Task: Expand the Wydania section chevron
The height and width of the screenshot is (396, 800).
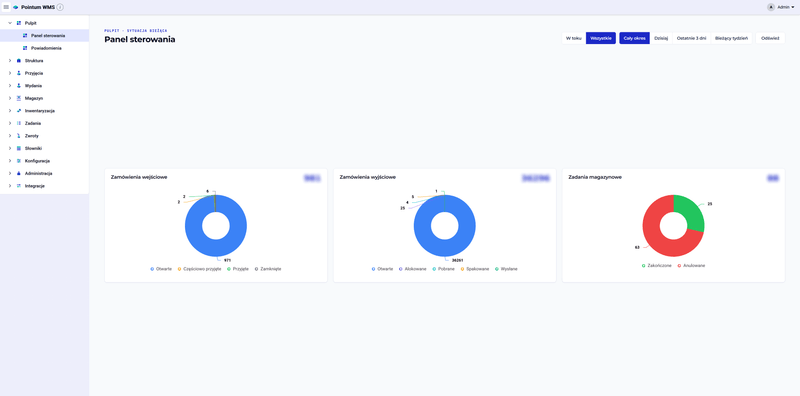Action: tap(10, 86)
